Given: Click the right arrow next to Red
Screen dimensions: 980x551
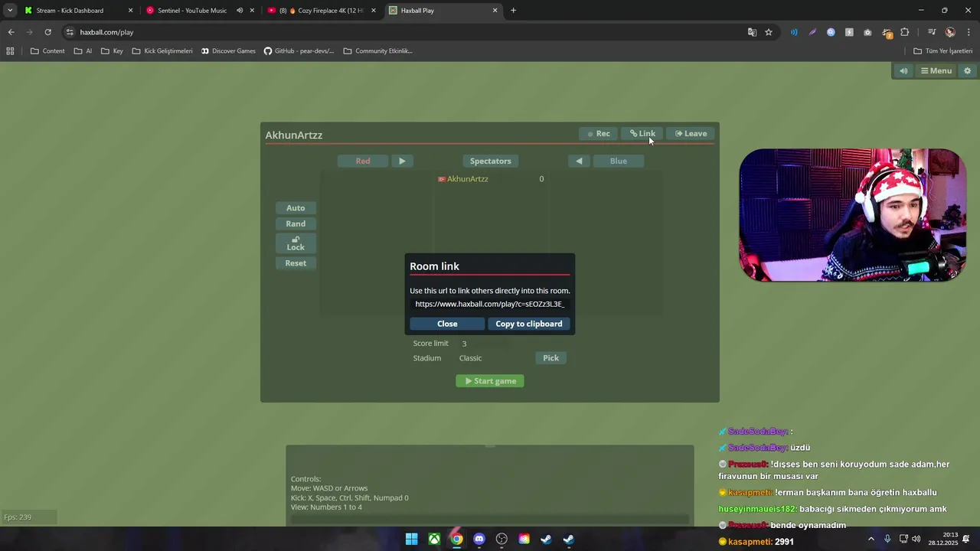Looking at the screenshot, I should pyautogui.click(x=402, y=161).
